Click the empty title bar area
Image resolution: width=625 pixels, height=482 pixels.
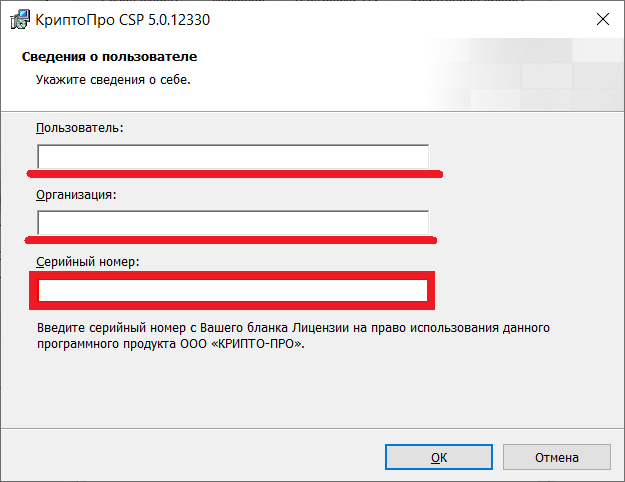[x=400, y=19]
